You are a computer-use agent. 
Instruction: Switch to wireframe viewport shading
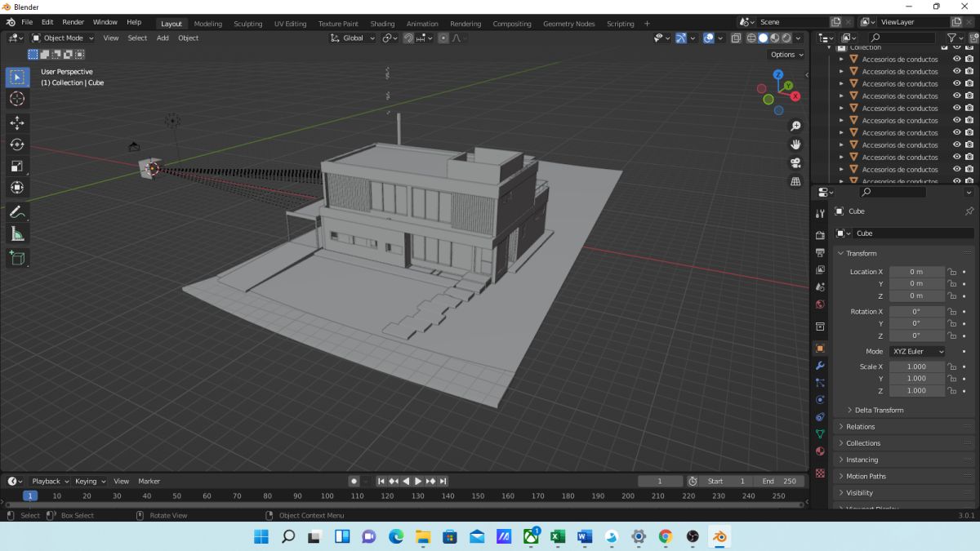coord(751,38)
